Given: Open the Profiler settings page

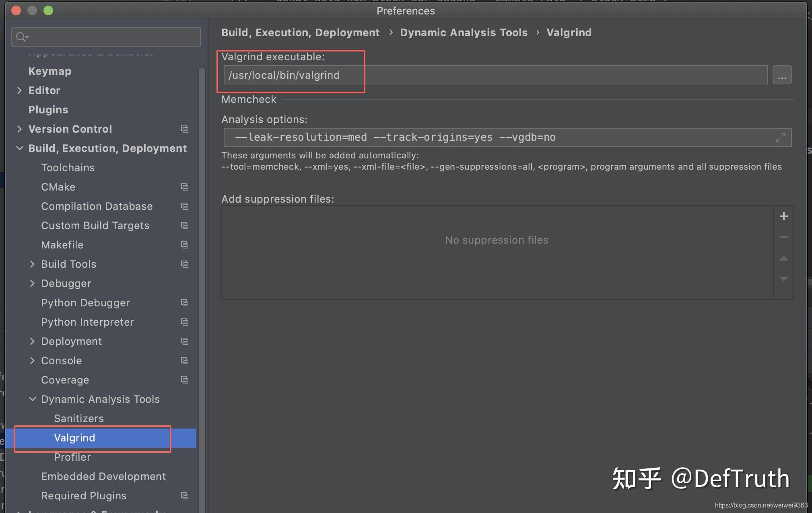Looking at the screenshot, I should 72,457.
